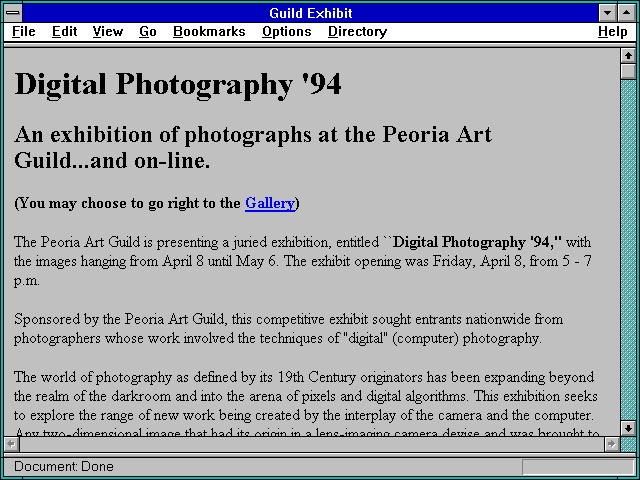
Task: Click the 'Guild Exhibit' title bar text
Action: click(311, 13)
